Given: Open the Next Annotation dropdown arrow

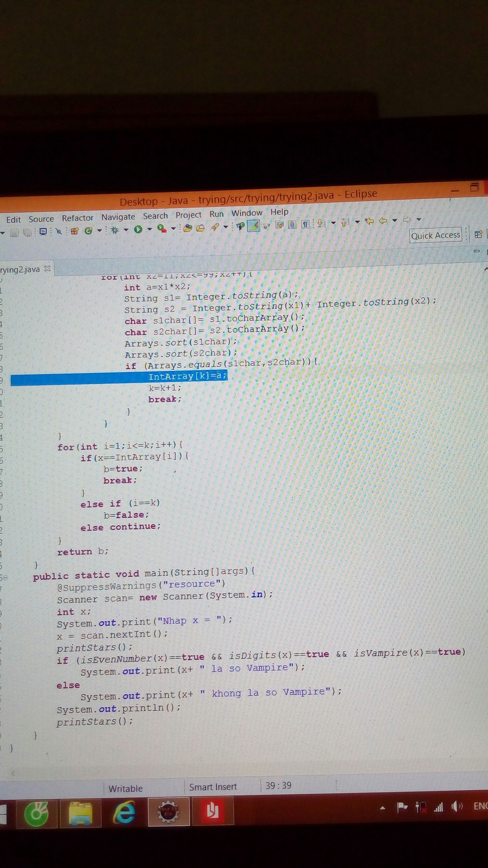Looking at the screenshot, I should pyautogui.click(x=333, y=223).
